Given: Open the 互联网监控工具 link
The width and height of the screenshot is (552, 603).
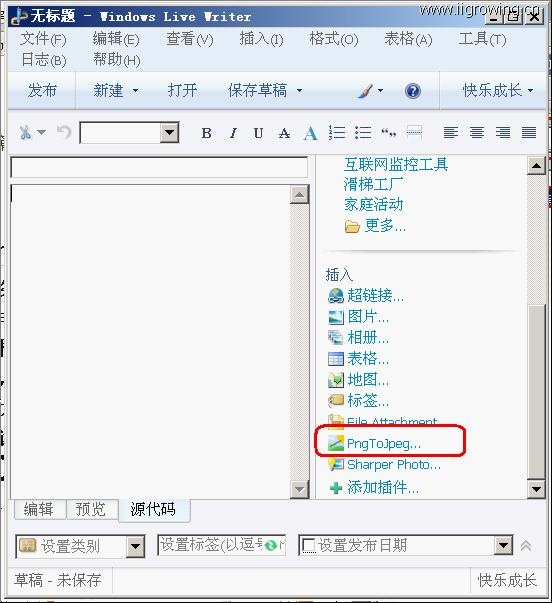Looking at the screenshot, I should 396,165.
